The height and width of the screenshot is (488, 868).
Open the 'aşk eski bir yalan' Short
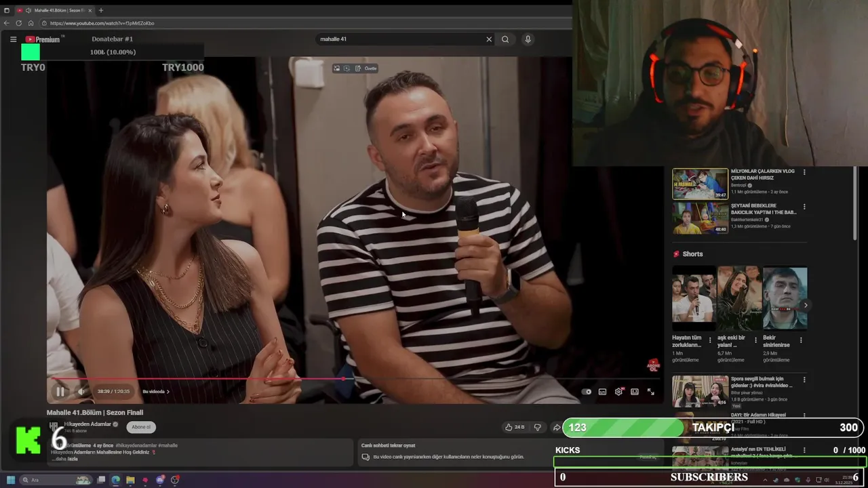pos(738,298)
